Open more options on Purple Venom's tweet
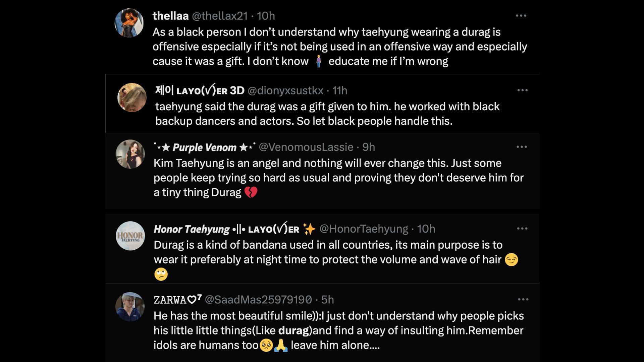Image resolution: width=644 pixels, height=362 pixels. coord(522,147)
